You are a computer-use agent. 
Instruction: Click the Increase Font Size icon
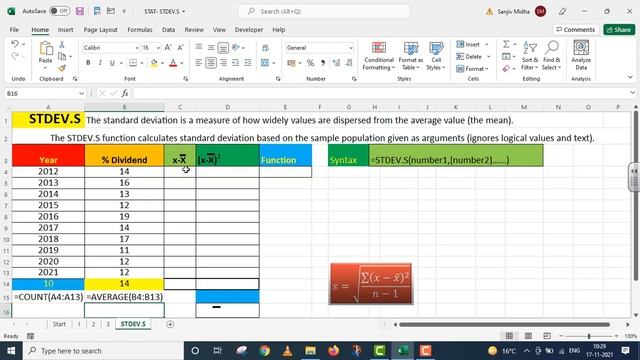tap(168, 48)
